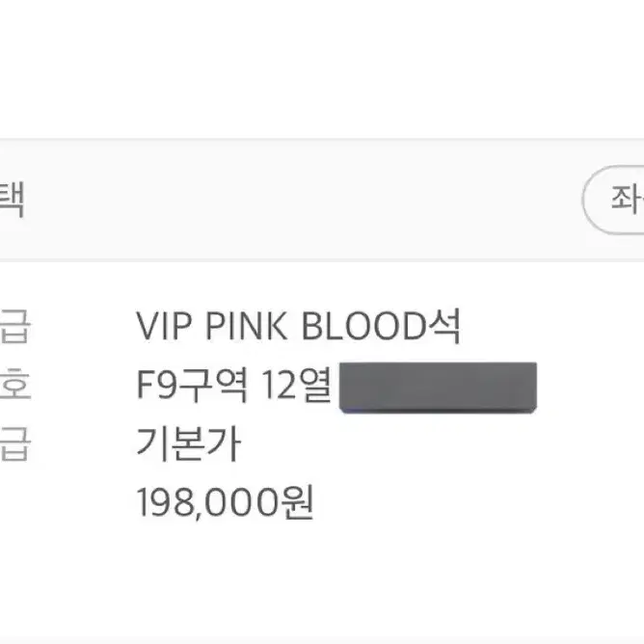The image size is (644, 644).
Task: Click the partially visible 좌 rounded button
Action: click(613, 200)
